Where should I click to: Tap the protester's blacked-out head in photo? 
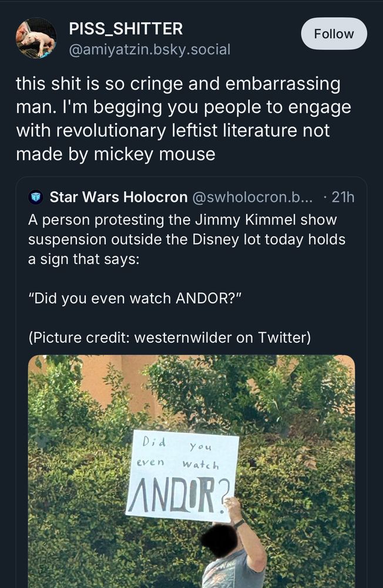(x=219, y=540)
